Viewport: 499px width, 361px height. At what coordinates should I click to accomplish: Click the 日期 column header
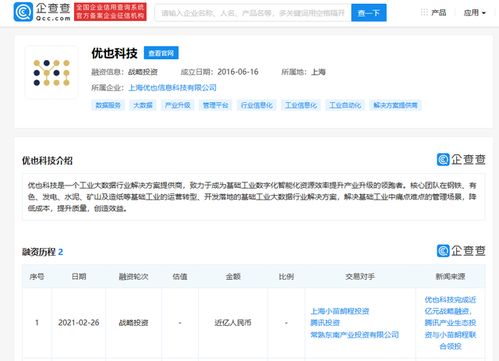(x=79, y=276)
